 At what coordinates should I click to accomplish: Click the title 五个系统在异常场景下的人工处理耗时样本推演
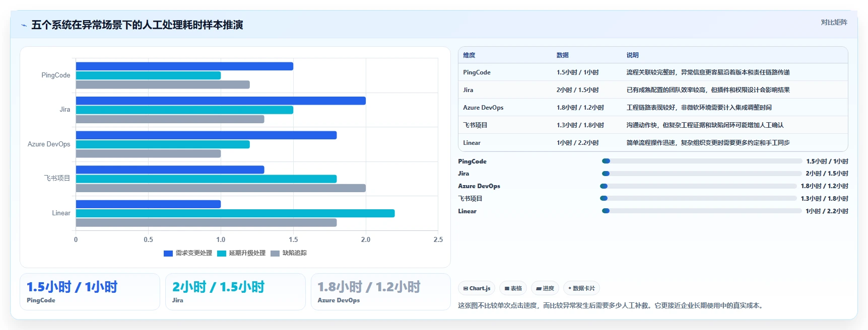click(x=137, y=25)
